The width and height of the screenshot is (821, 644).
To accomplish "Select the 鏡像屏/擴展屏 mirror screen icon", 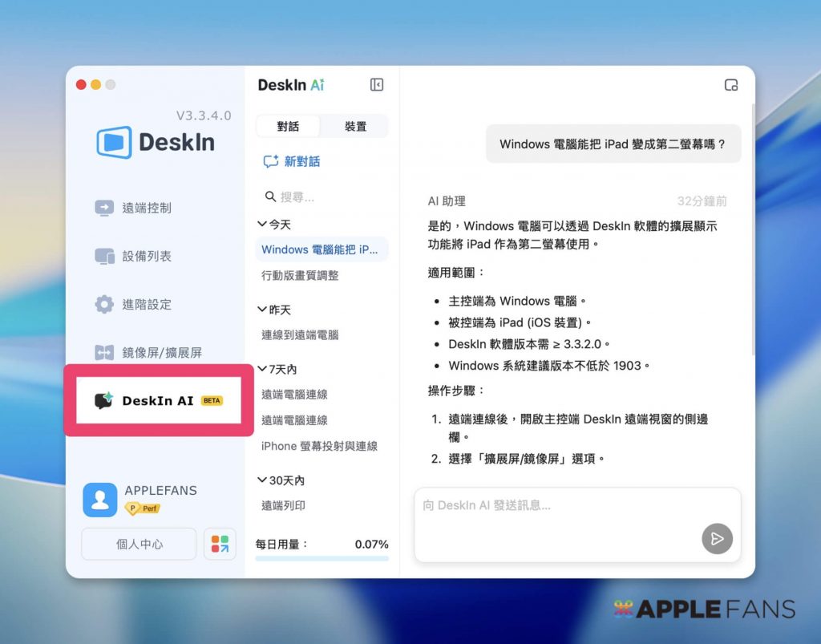I will click(x=104, y=352).
